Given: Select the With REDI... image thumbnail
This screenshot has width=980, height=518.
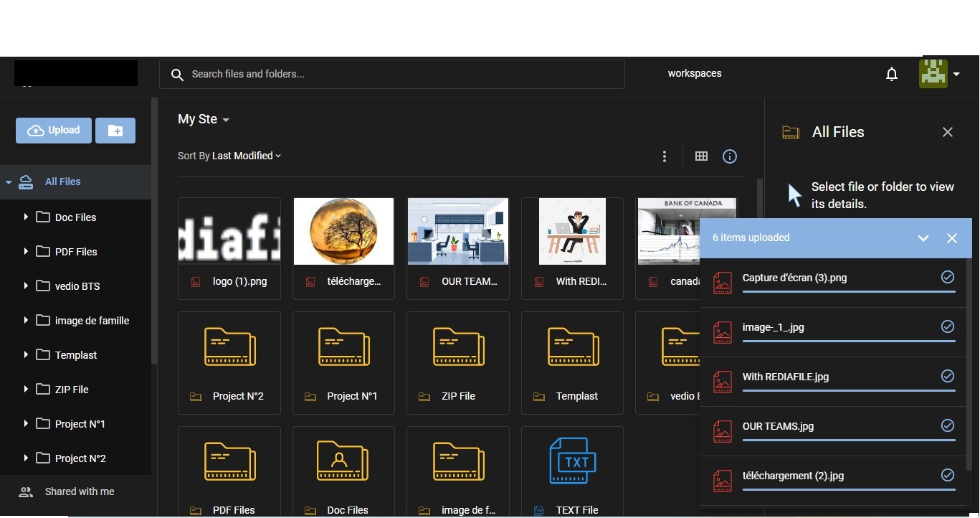Looking at the screenshot, I should (x=572, y=231).
